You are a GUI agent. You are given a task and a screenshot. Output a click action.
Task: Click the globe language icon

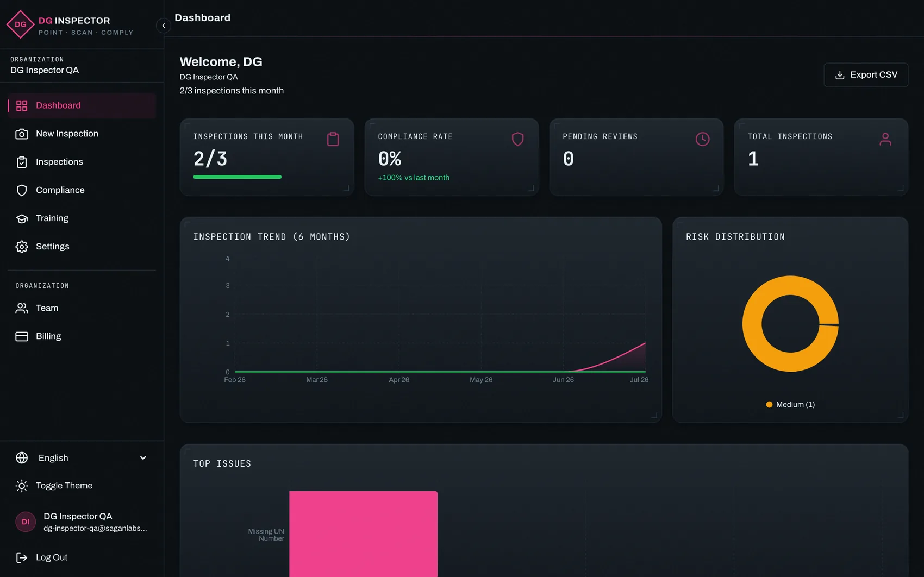coord(22,458)
